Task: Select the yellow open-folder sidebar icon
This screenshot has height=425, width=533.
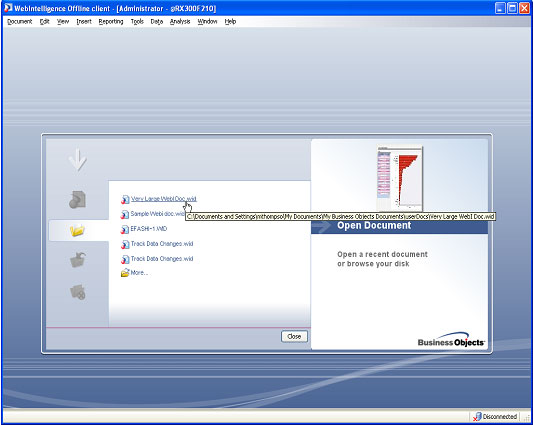Action: pyautogui.click(x=77, y=231)
